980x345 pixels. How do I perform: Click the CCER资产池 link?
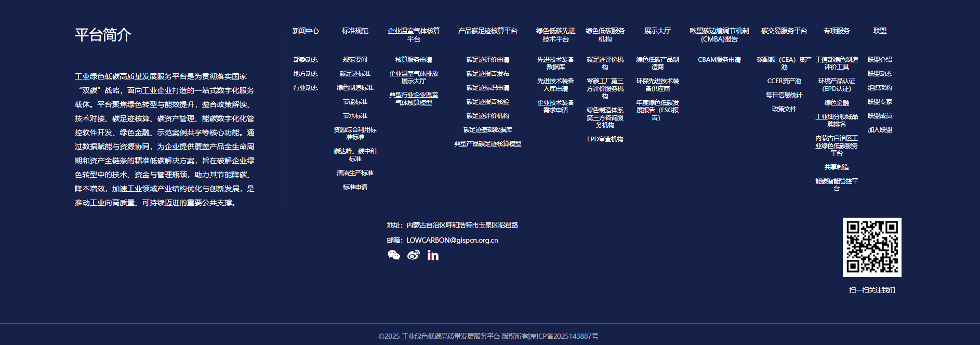tap(784, 81)
